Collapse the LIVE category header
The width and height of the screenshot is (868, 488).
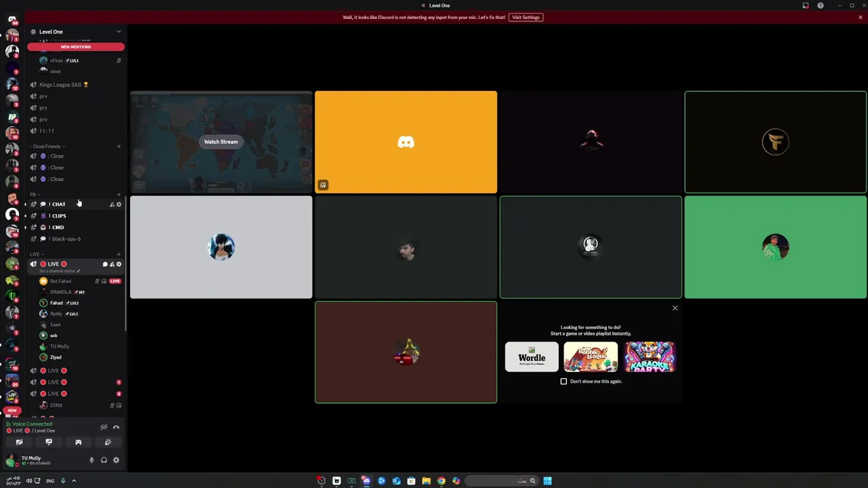[x=35, y=254]
